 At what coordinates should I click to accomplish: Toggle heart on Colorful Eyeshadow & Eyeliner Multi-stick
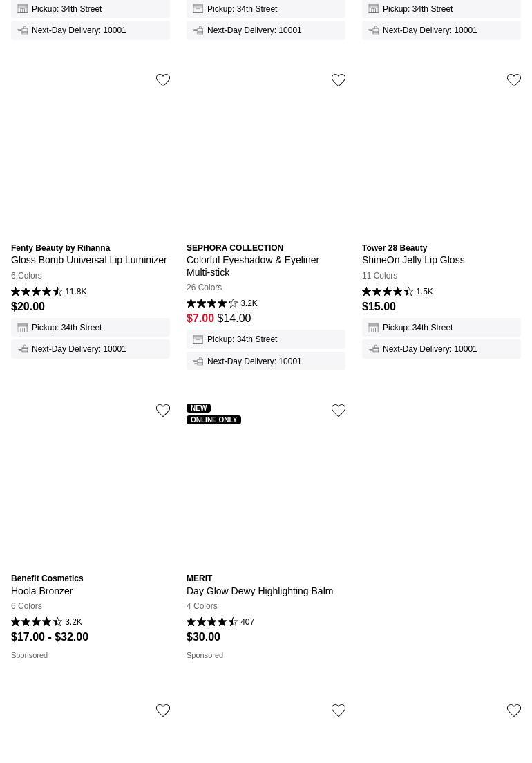339,80
